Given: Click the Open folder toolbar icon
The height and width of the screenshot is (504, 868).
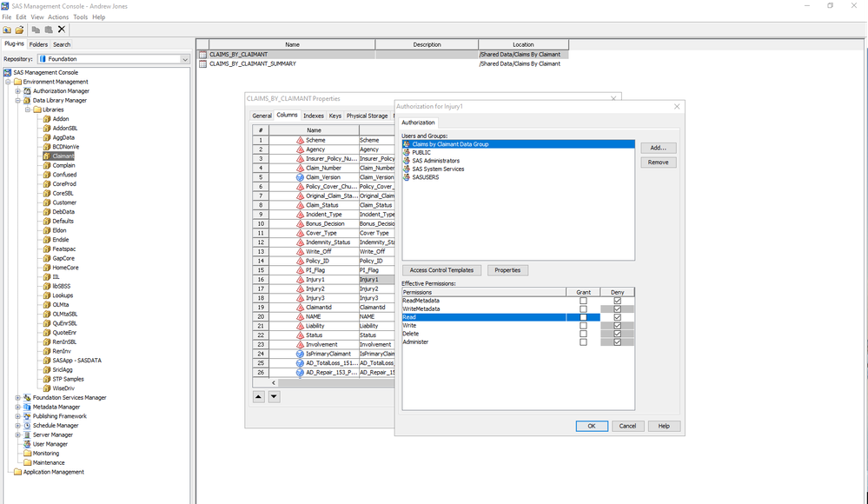Looking at the screenshot, I should 19,30.
